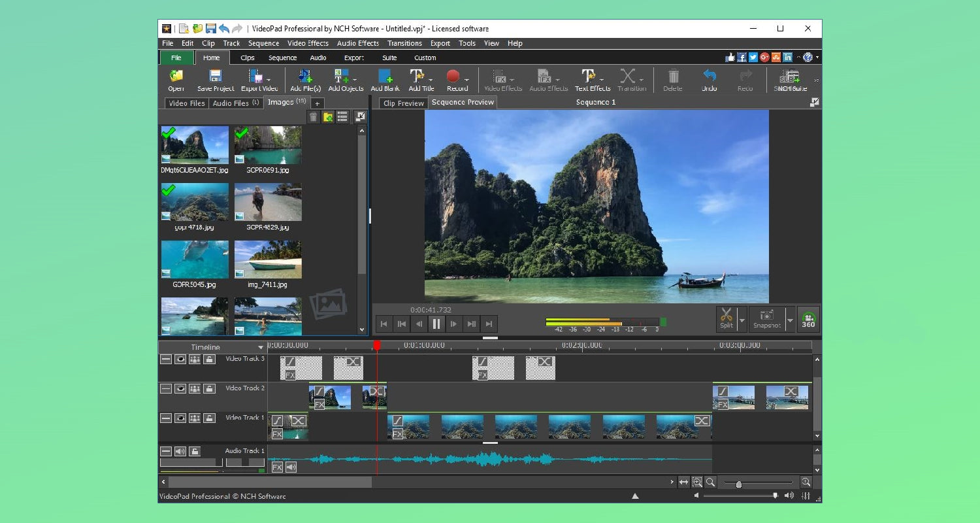
Task: Toggle visibility of Video Track 2
Action: point(180,388)
